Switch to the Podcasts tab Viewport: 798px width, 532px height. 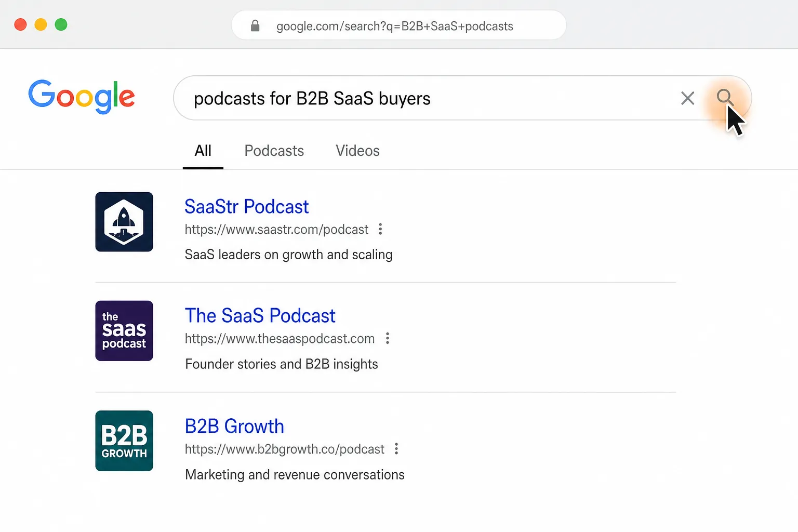click(x=274, y=151)
